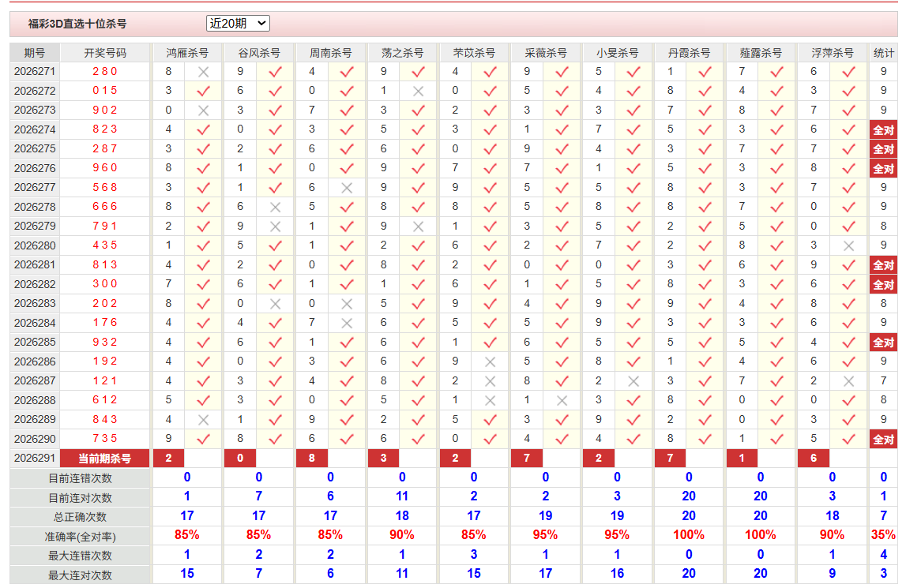Image resolution: width=906 pixels, height=588 pixels.
Task: Click the 100% accuracy under 丹霞杀号
Action: point(689,535)
